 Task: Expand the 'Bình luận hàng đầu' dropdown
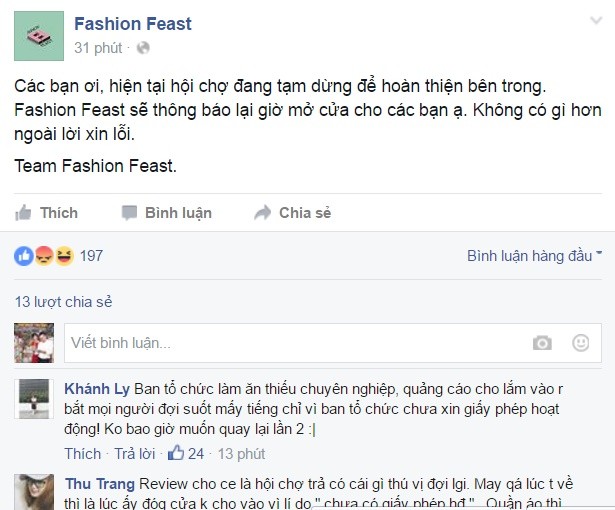click(x=534, y=256)
